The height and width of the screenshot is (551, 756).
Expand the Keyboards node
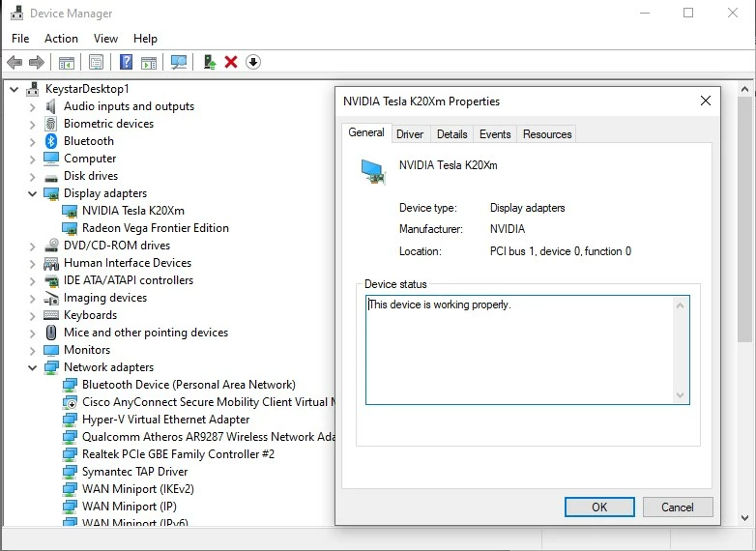(x=32, y=316)
